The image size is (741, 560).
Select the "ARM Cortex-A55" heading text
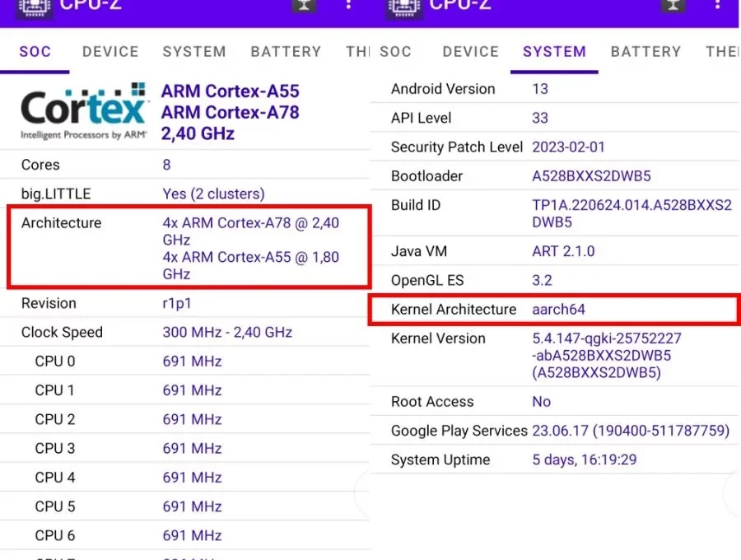click(231, 91)
